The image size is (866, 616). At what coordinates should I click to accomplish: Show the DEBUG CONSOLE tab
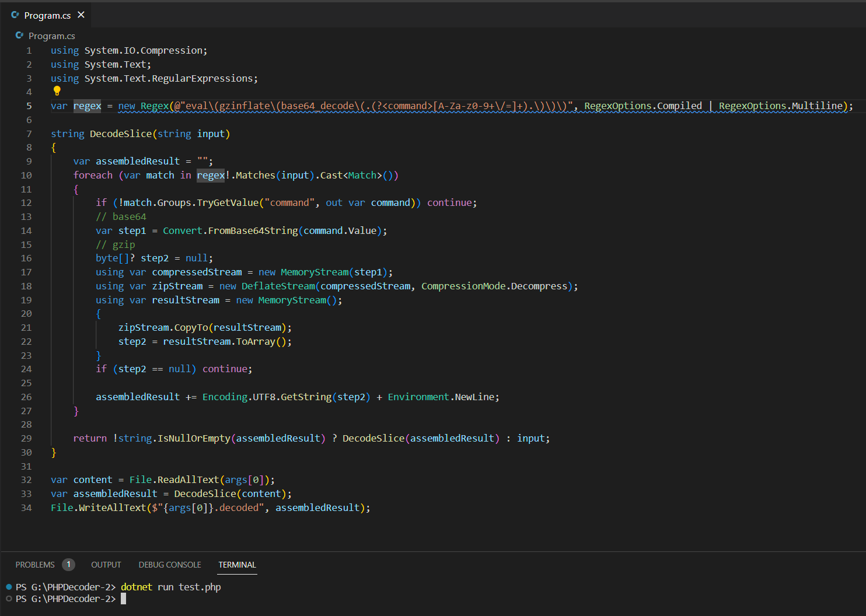coord(170,565)
